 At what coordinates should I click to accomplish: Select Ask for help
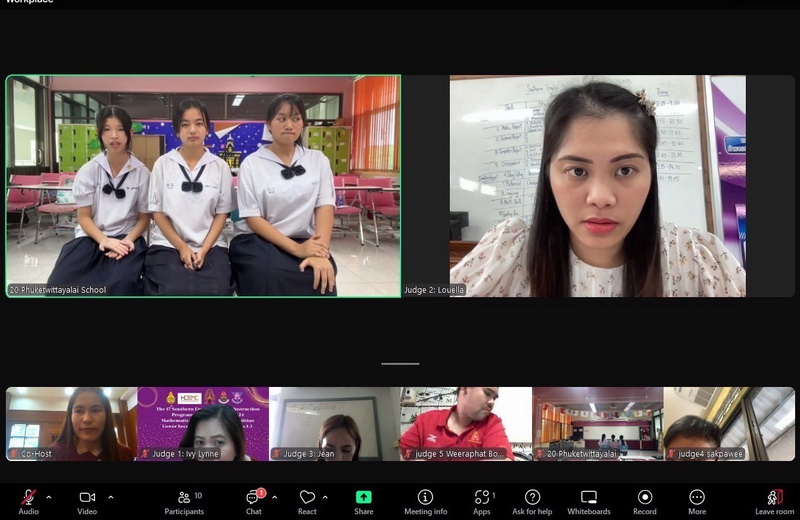point(532,502)
